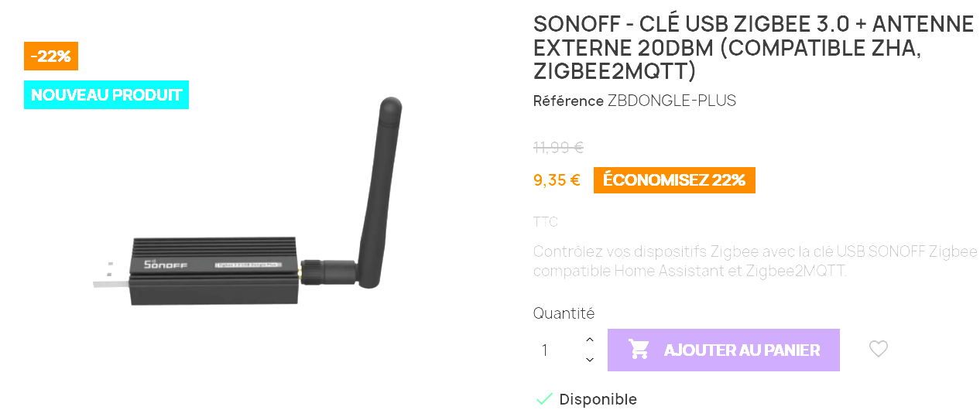This screenshot has width=980, height=410.
Task: Increase quantity with the up arrow
Action: pyautogui.click(x=590, y=340)
